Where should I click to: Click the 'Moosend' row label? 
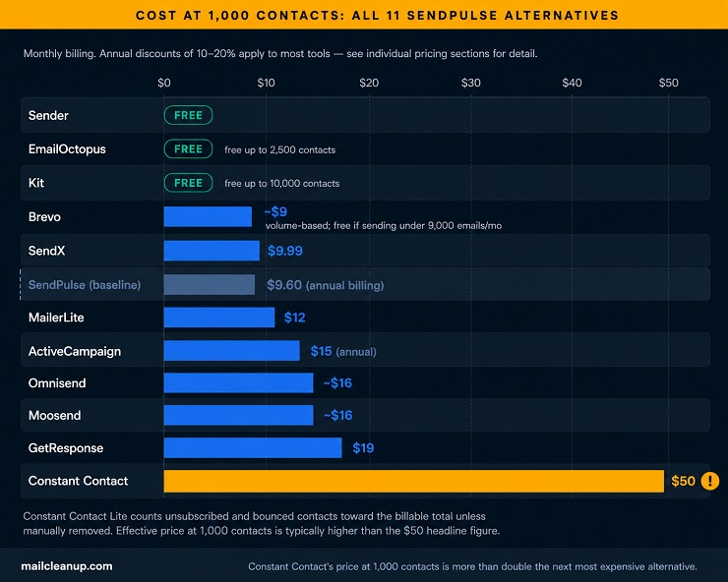[55, 415]
